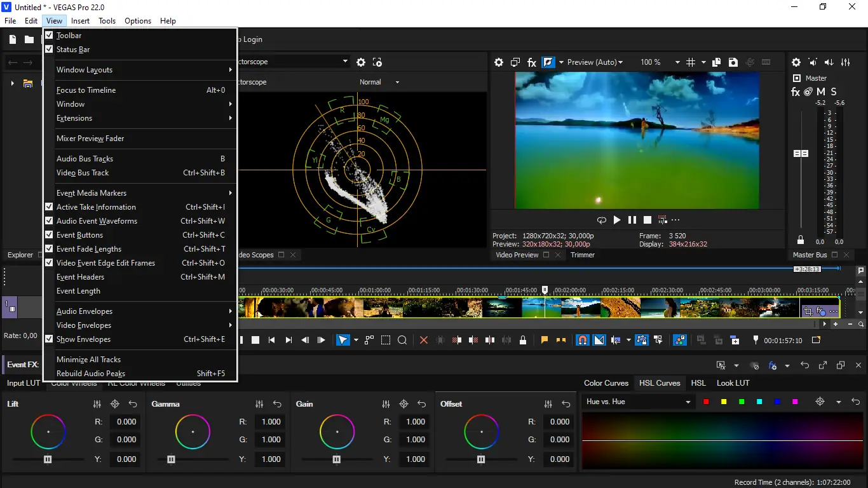Open the Preview (Auto) quality dropdown
This screenshot has height=488, width=868.
click(595, 62)
